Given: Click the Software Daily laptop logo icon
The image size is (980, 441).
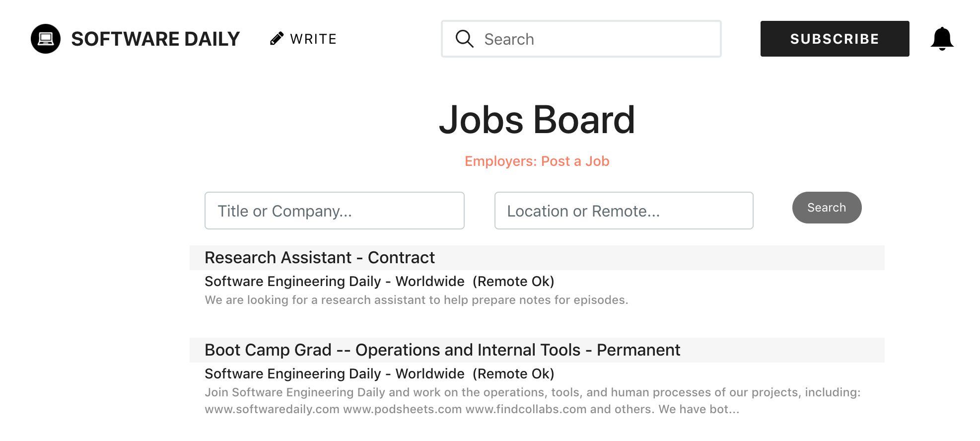Looking at the screenshot, I should click(x=46, y=39).
